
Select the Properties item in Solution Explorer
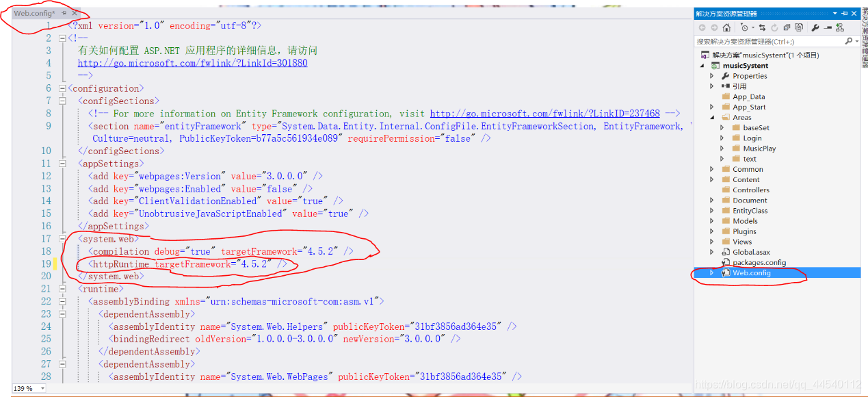coord(750,76)
